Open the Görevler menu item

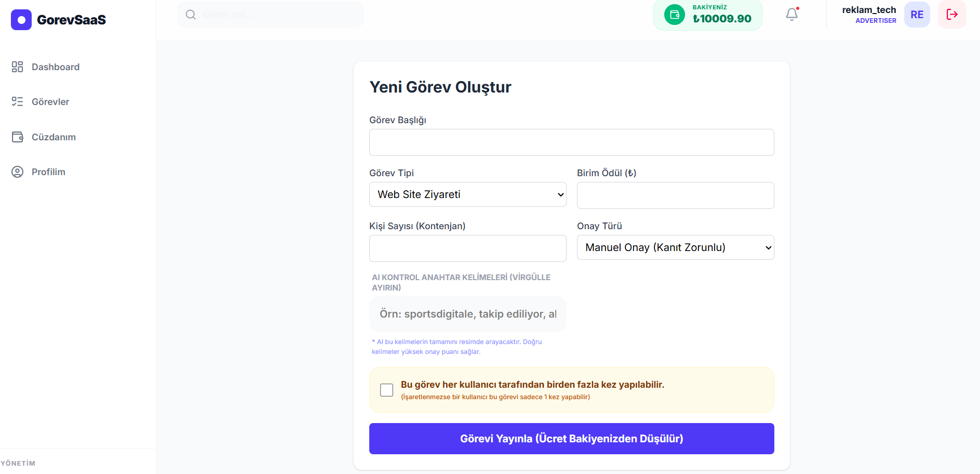click(50, 102)
